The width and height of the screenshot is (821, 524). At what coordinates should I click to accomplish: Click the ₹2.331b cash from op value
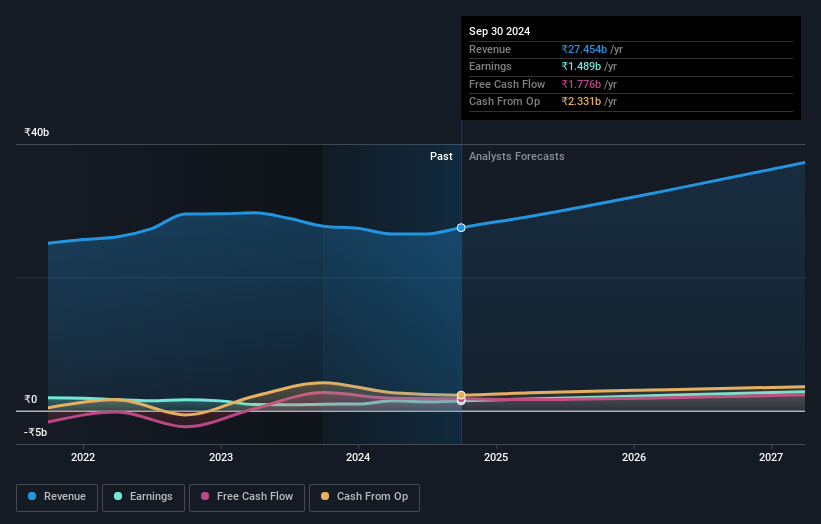581,102
